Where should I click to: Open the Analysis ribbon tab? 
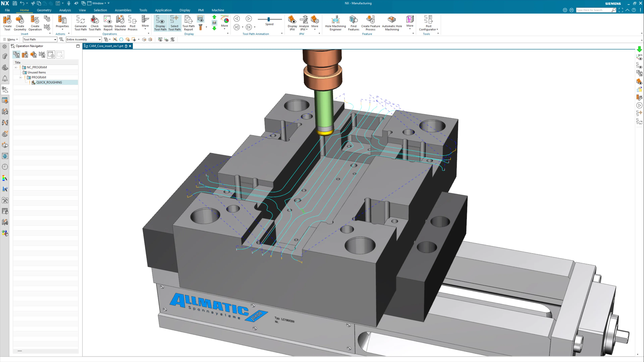65,10
